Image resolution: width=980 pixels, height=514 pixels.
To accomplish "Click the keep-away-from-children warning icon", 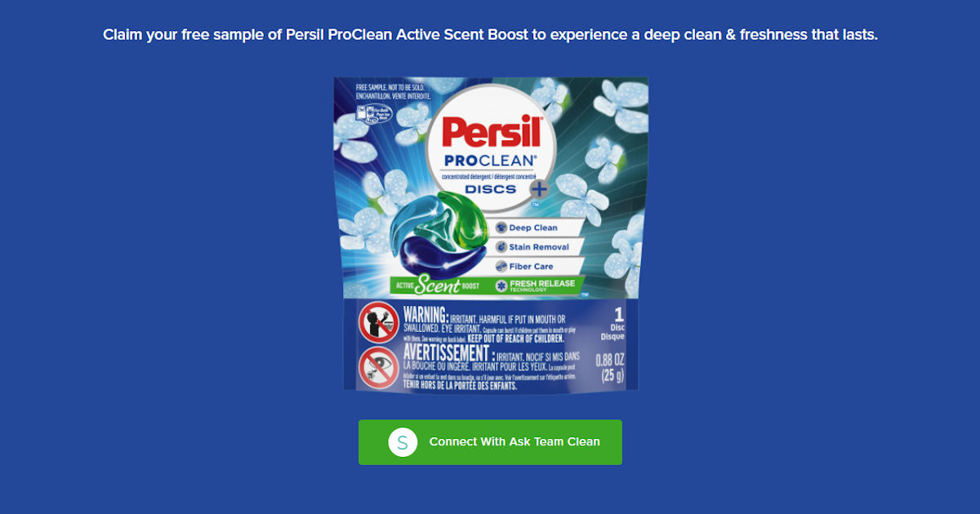I will [x=379, y=321].
